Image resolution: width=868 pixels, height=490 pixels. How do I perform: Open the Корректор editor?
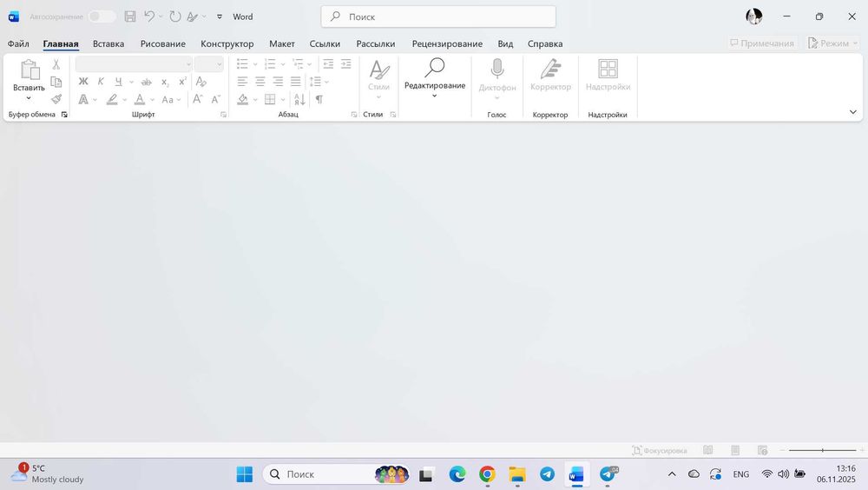point(550,76)
